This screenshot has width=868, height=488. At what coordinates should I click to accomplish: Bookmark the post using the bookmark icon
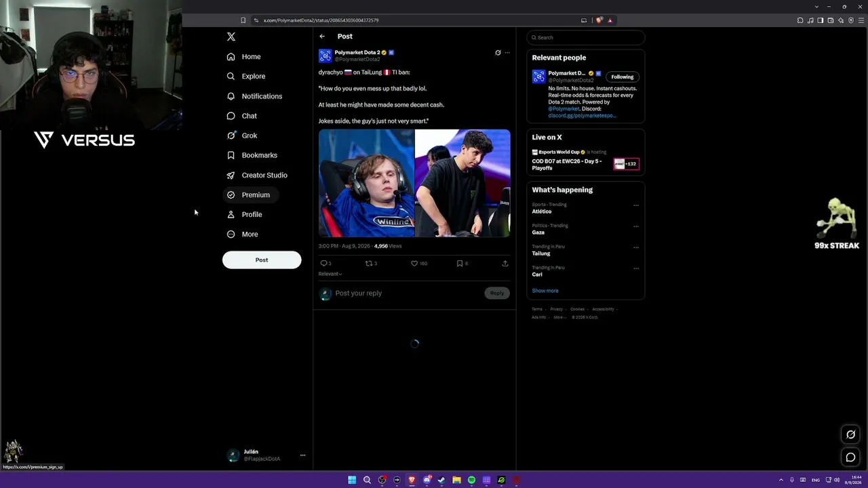(459, 264)
